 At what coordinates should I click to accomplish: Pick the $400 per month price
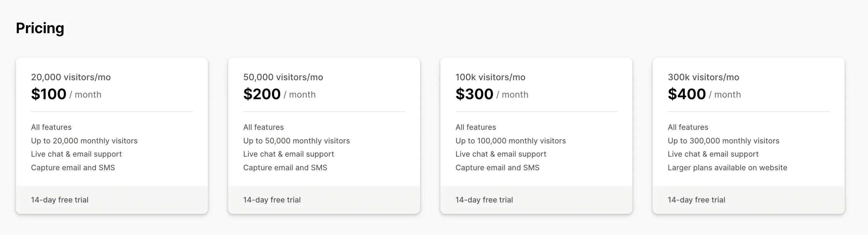(x=686, y=94)
